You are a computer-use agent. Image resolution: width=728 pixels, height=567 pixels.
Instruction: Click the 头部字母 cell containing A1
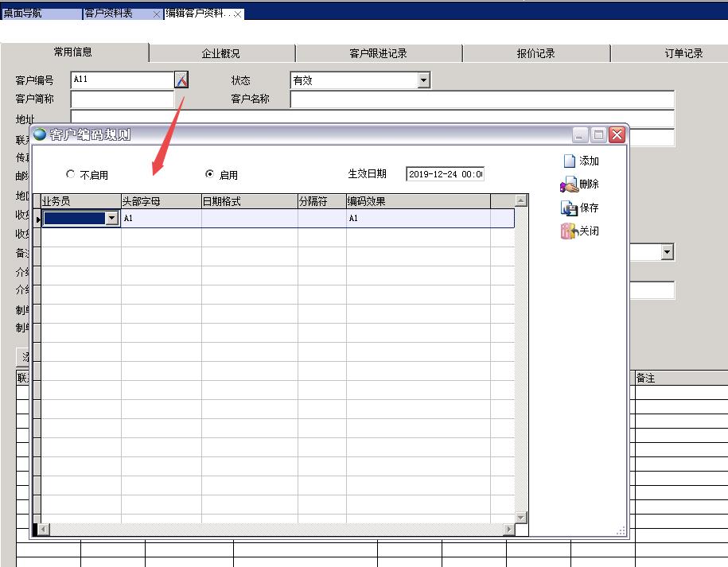pos(161,218)
